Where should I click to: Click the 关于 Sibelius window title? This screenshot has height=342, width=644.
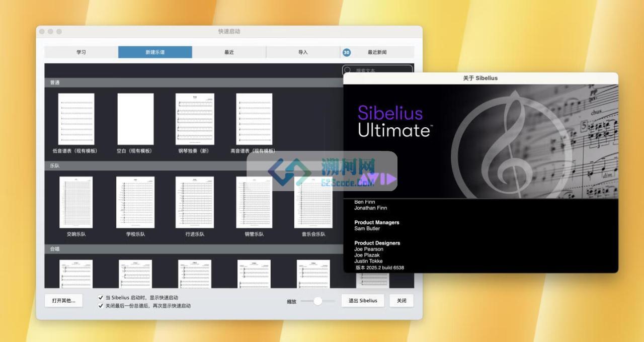[x=480, y=78]
